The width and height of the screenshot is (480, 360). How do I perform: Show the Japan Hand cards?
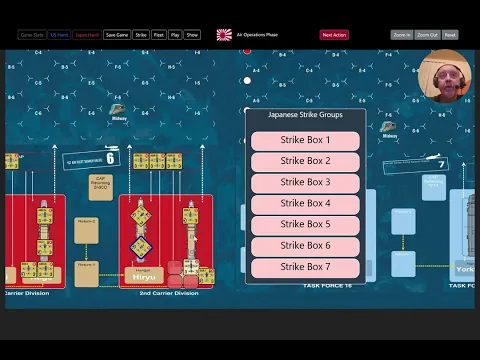click(87, 35)
